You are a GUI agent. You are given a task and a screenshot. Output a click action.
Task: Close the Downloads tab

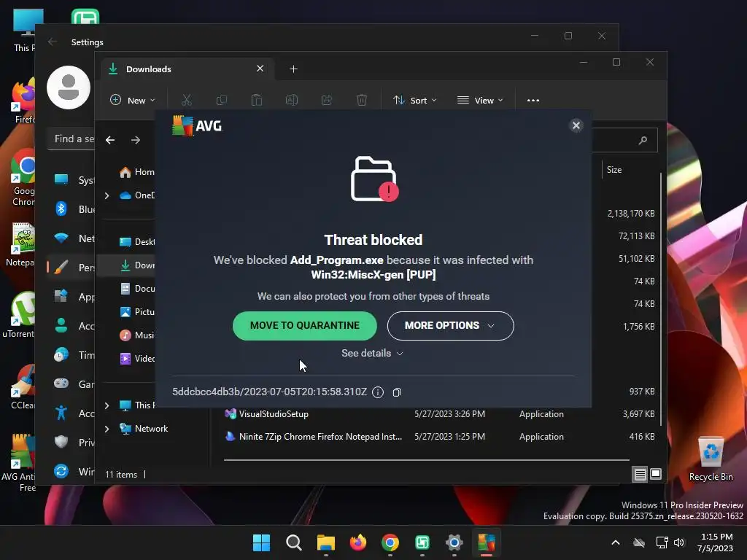(260, 69)
